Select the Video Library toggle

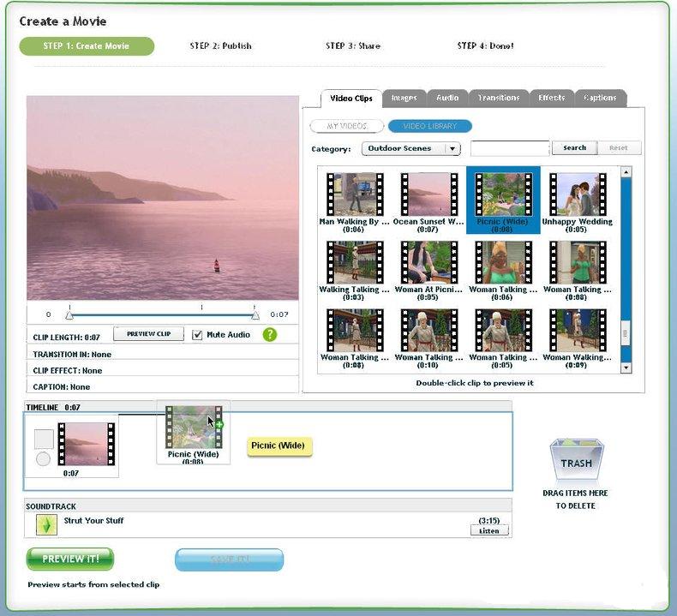pos(429,126)
